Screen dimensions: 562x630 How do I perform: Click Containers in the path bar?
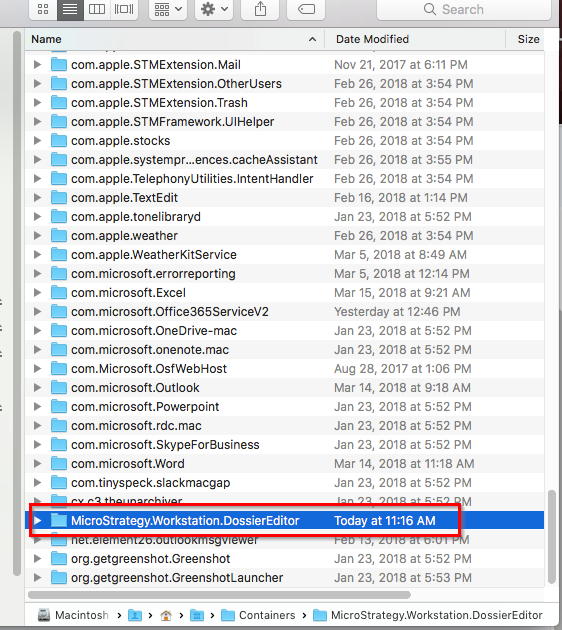pos(258,615)
